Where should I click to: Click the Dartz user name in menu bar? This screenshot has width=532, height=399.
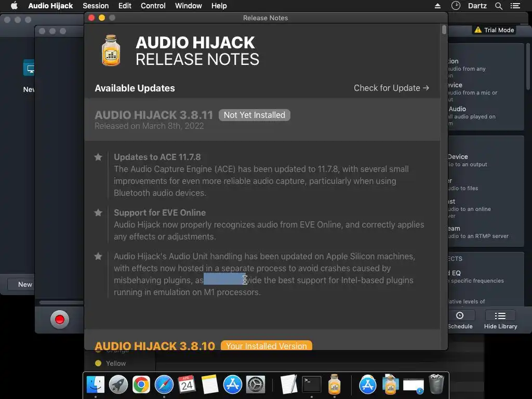click(477, 6)
